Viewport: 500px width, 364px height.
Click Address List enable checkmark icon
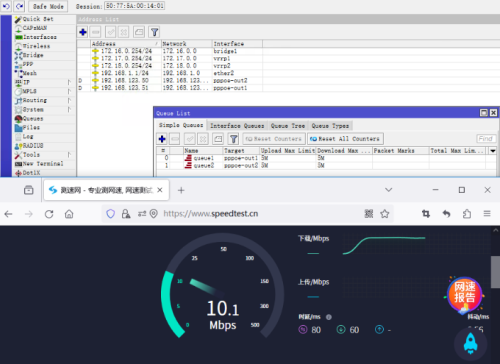coord(111,32)
